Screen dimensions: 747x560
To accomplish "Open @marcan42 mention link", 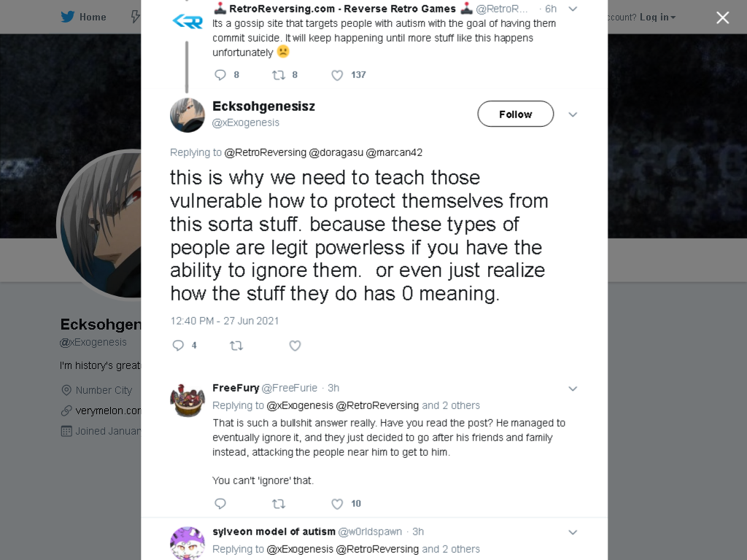I will point(394,152).
